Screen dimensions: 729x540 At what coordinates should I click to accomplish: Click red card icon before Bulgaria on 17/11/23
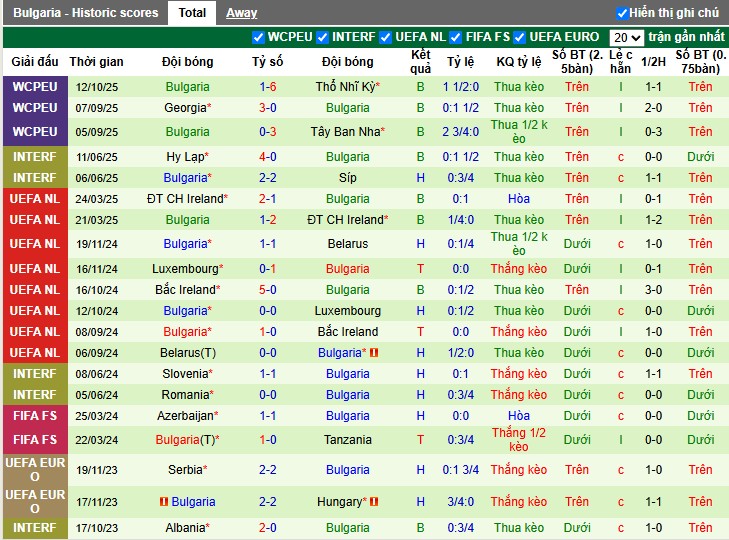pos(165,502)
